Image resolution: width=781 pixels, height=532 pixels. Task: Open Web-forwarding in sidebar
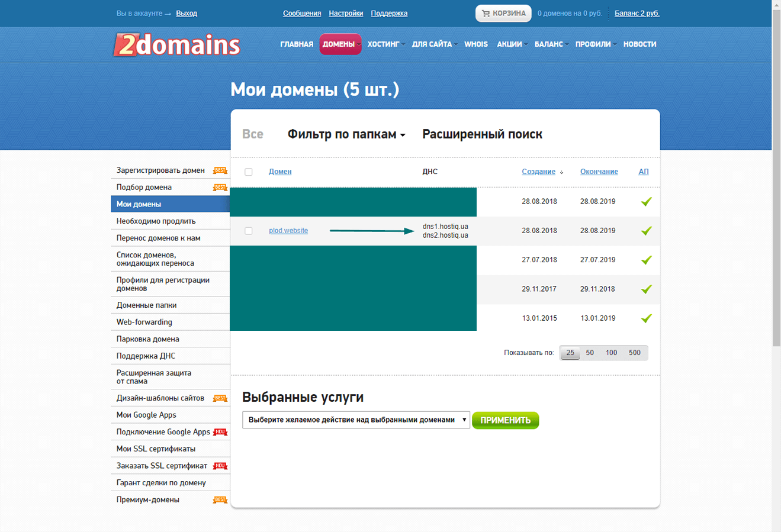[x=144, y=323]
